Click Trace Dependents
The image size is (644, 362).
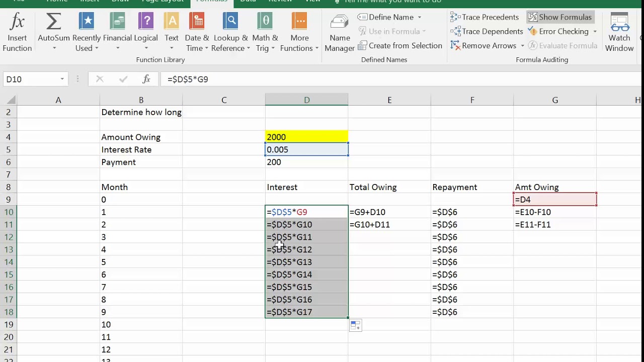click(487, 31)
